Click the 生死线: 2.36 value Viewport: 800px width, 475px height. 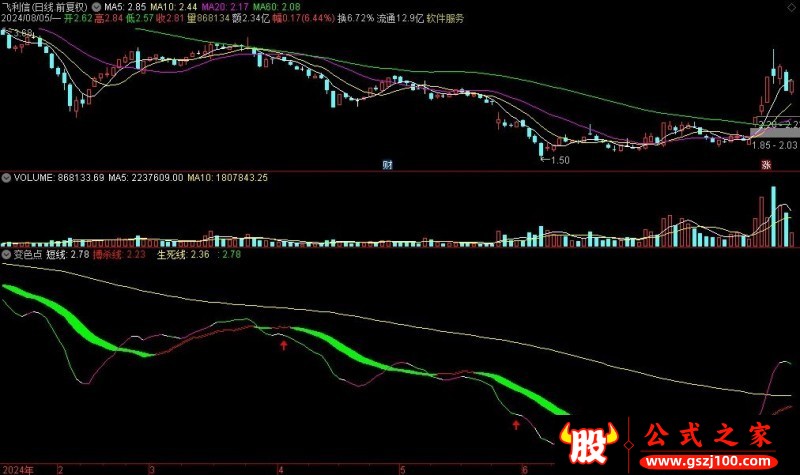coord(183,254)
